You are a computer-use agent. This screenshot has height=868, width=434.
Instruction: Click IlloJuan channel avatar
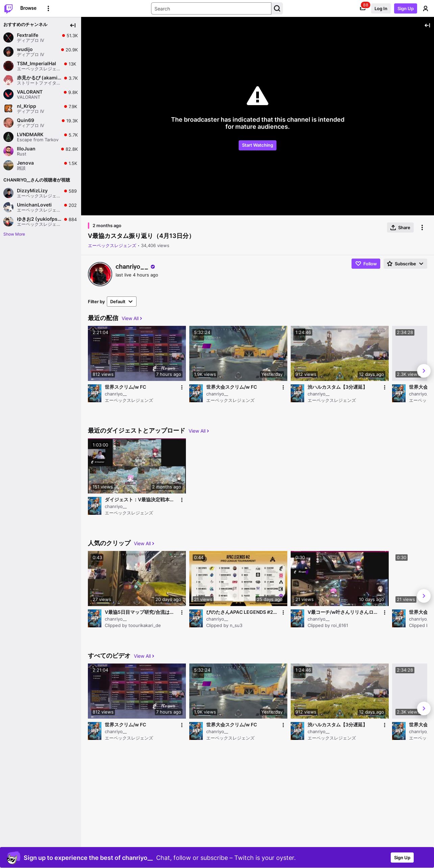tap(8, 151)
